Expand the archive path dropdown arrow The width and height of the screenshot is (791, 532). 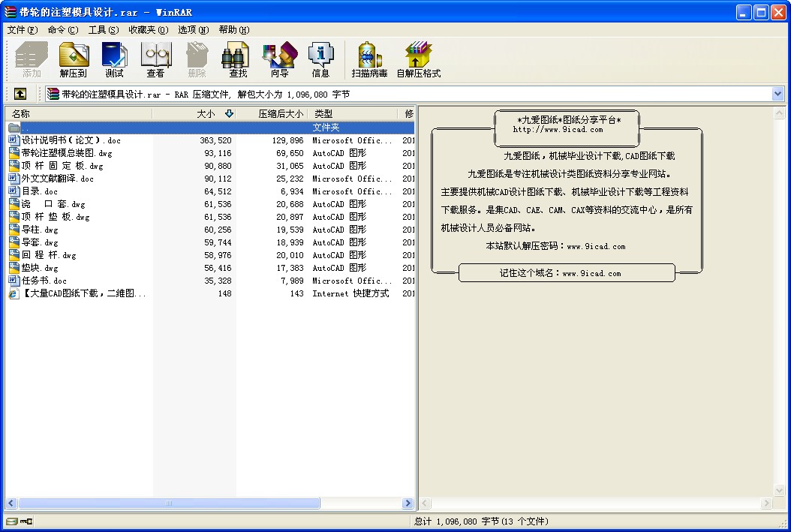777,94
